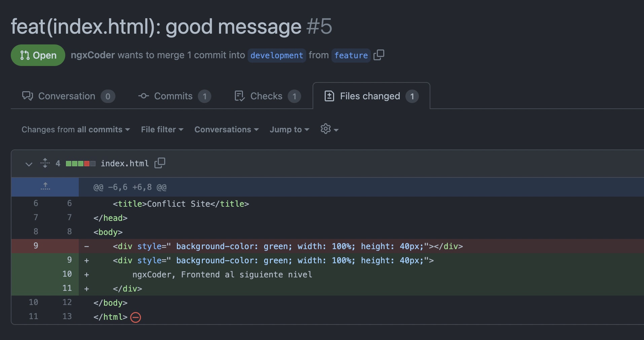Switch to the Commits tab
Screen dimensions: 644x340
click(x=175, y=96)
